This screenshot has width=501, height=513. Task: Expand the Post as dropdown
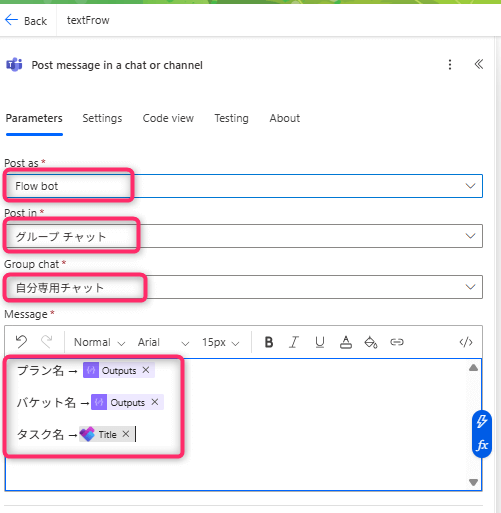(x=470, y=186)
